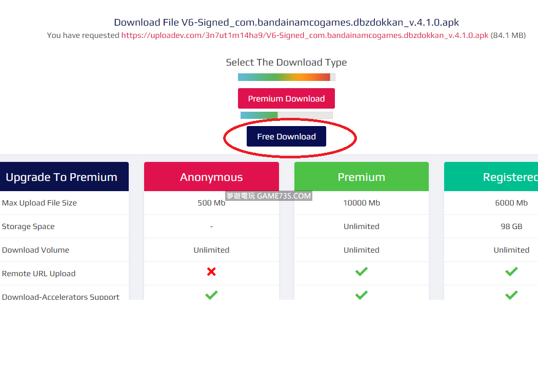Click the Premium Download button
The width and height of the screenshot is (538, 392).
286,98
